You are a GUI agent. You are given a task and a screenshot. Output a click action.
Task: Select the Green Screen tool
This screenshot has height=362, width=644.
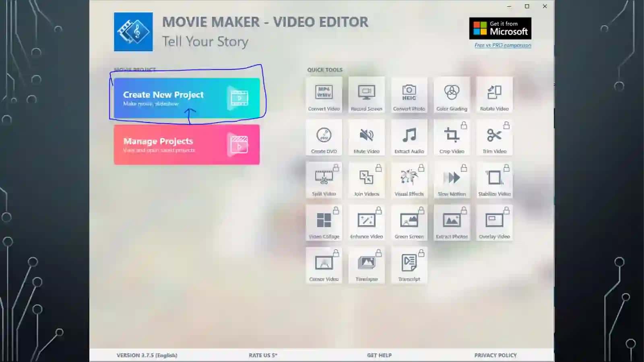(x=409, y=223)
